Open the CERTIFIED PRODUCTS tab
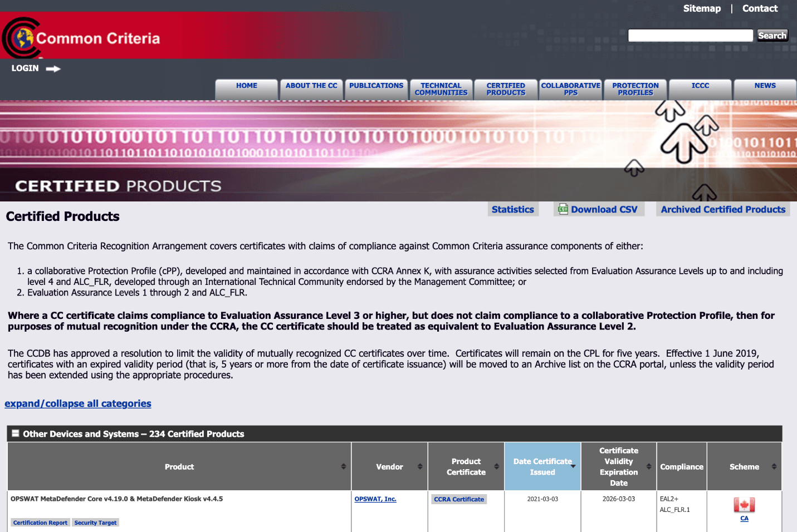Viewport: 797px width, 532px height. [506, 89]
